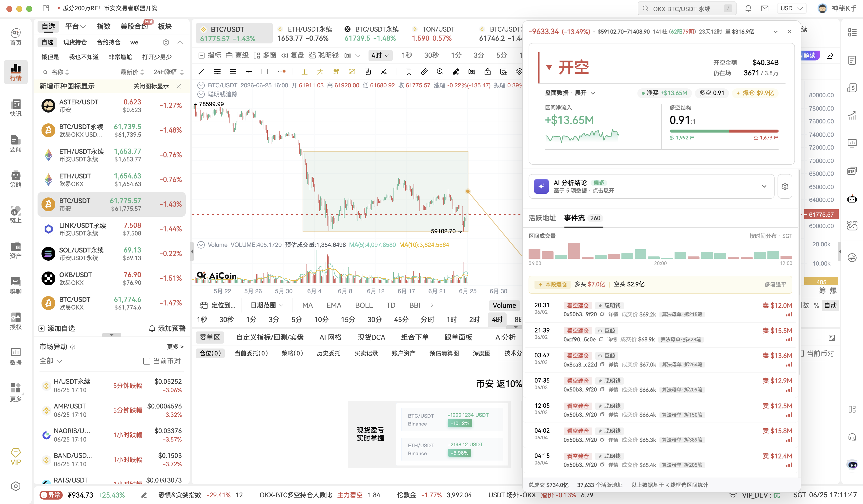The image size is (863, 504).
Task: Open 链上 on-chain section in sidebar
Action: click(16, 214)
